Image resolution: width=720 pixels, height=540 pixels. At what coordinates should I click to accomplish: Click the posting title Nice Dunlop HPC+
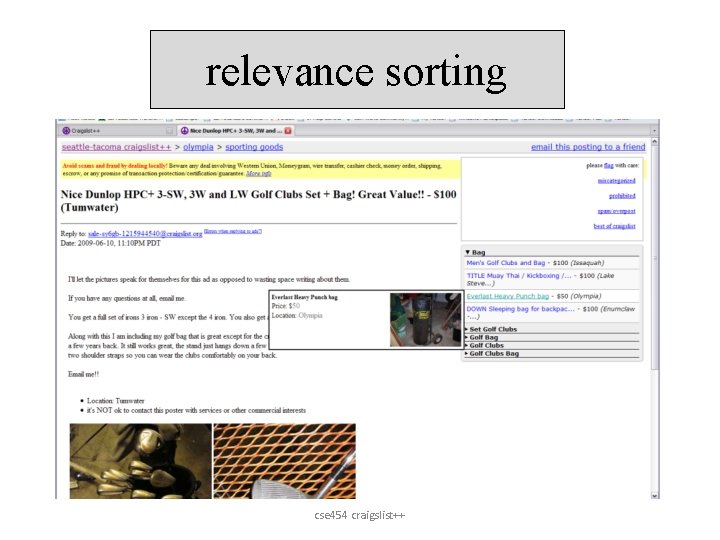coord(259,201)
